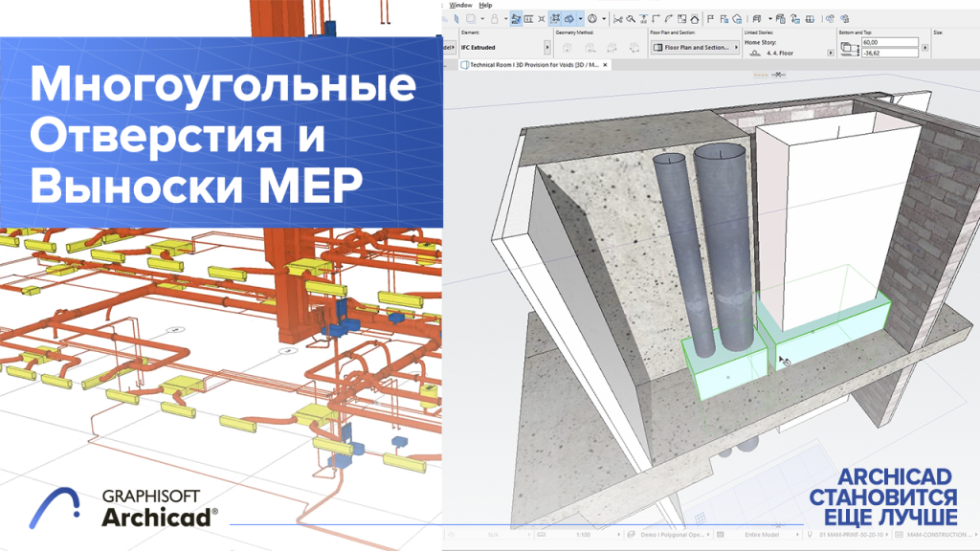
Task: Edit top height field 60,00
Action: (x=889, y=42)
